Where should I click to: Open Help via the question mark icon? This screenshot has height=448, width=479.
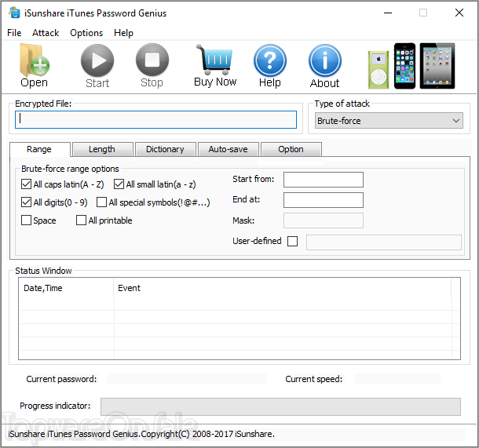[270, 60]
